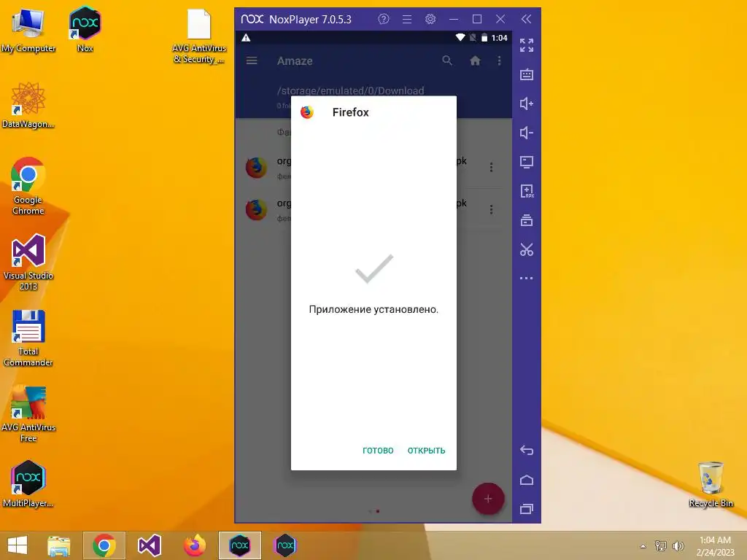Open File Explorer from taskbar
The height and width of the screenshot is (560, 747).
tap(58, 545)
